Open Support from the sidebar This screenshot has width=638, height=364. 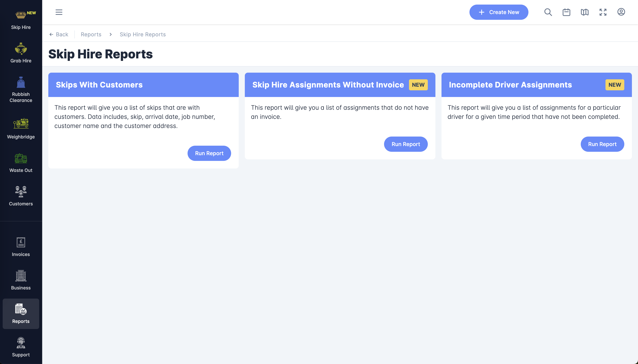click(x=21, y=347)
